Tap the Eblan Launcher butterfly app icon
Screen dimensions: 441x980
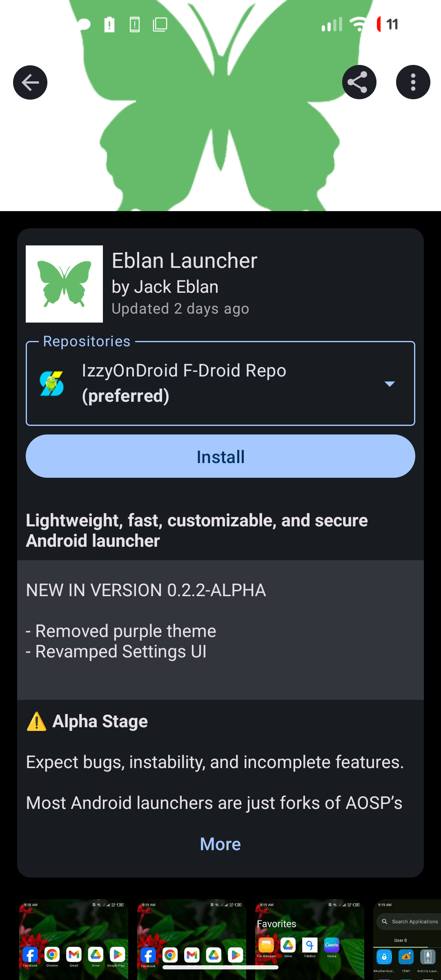(64, 284)
